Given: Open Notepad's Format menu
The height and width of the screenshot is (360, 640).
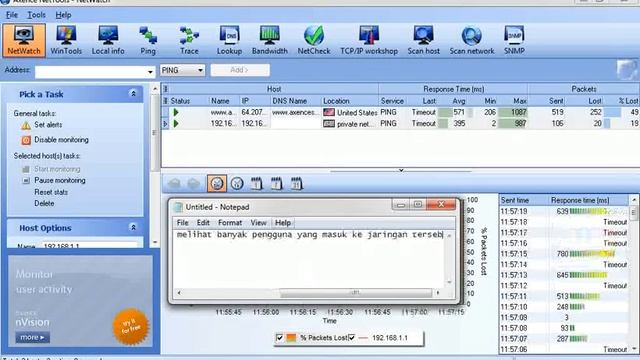Looking at the screenshot, I should [x=230, y=222].
